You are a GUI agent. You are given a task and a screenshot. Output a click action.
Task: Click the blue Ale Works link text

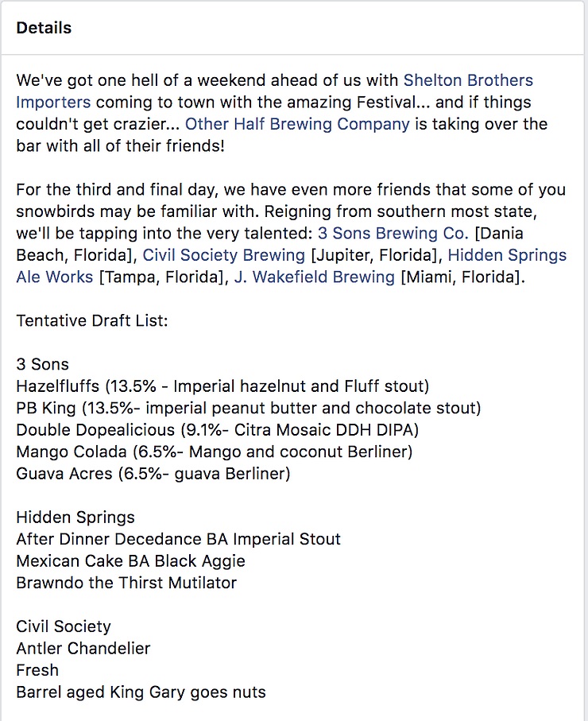coord(55,277)
